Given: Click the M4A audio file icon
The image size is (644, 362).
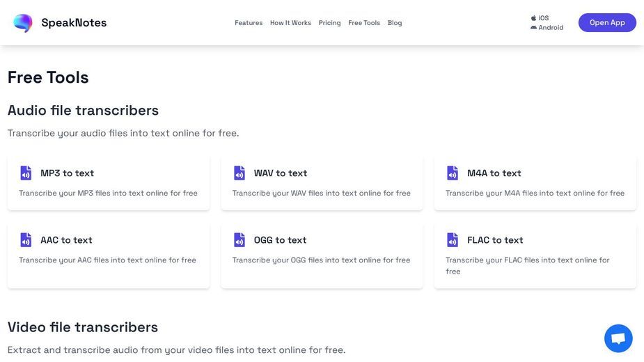Looking at the screenshot, I should (x=453, y=173).
